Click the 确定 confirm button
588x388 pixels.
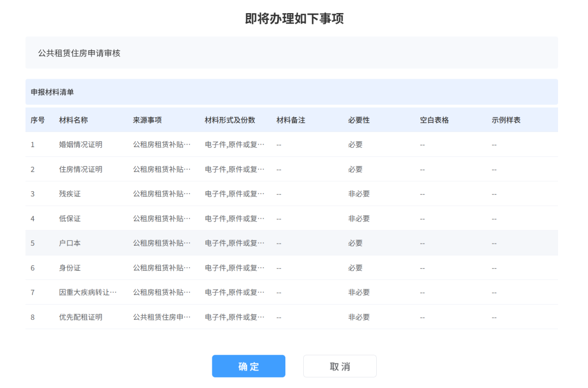(x=248, y=366)
